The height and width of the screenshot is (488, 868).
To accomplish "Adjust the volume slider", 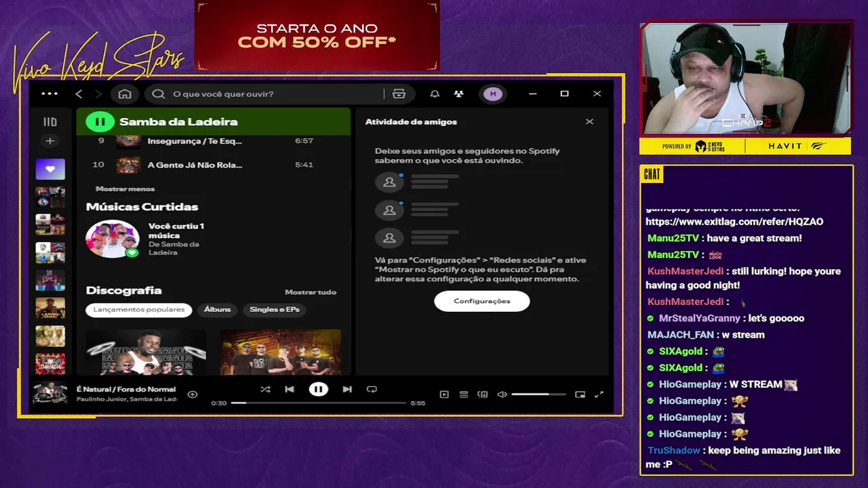I will pos(538,394).
